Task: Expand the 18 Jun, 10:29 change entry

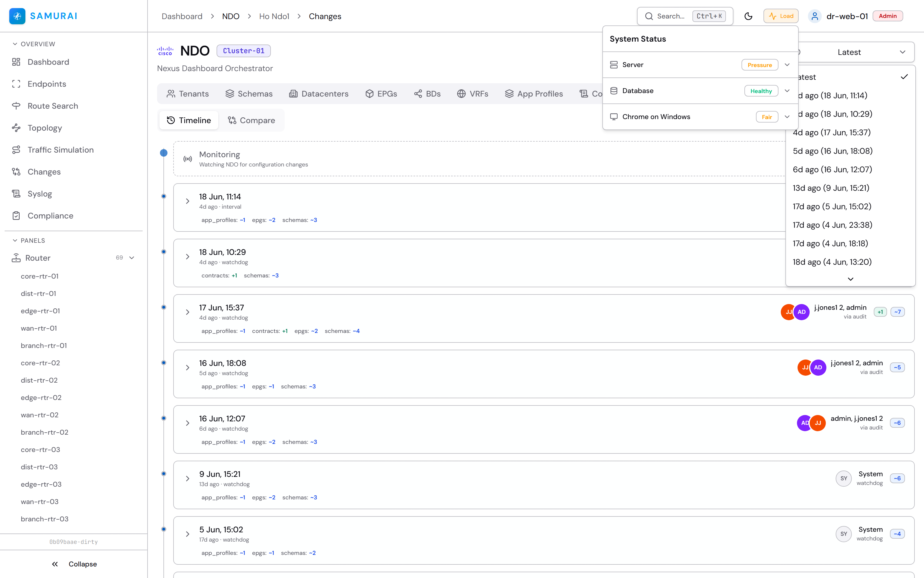Action: point(187,257)
